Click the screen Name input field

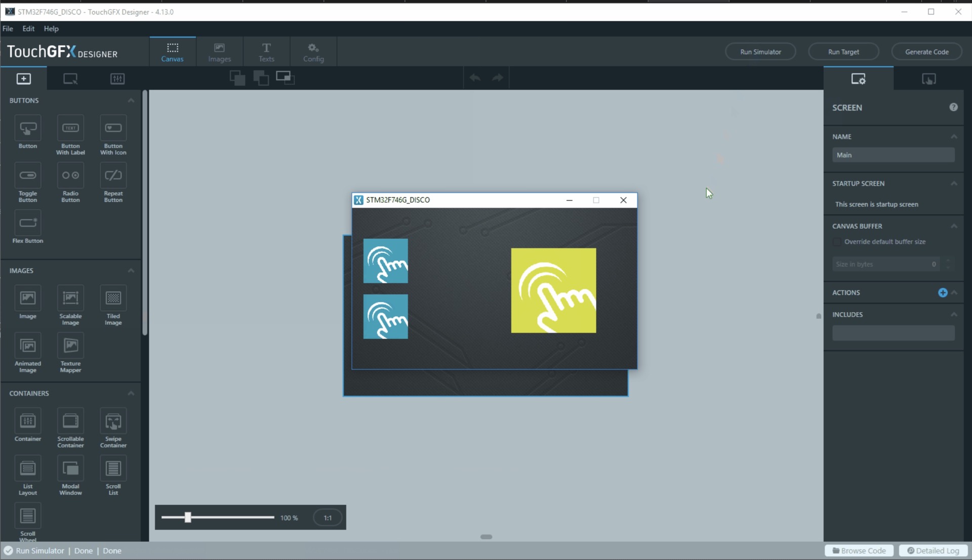coord(893,155)
